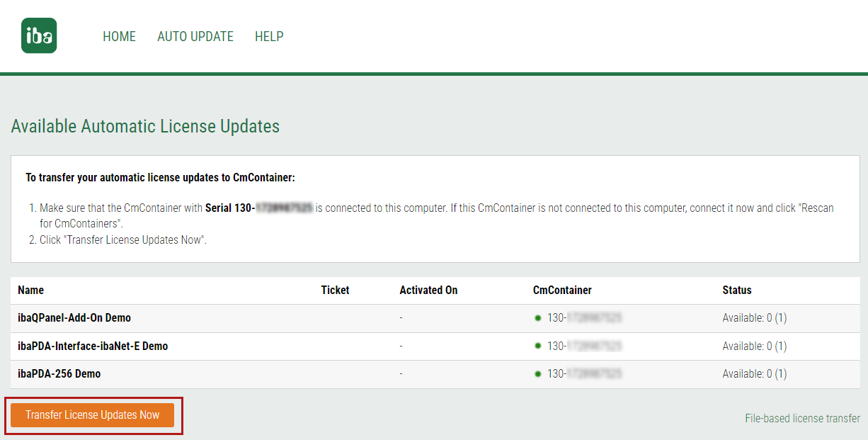
Task: Click CmContainer serial in ibaPDA-256 row
Action: pos(584,374)
